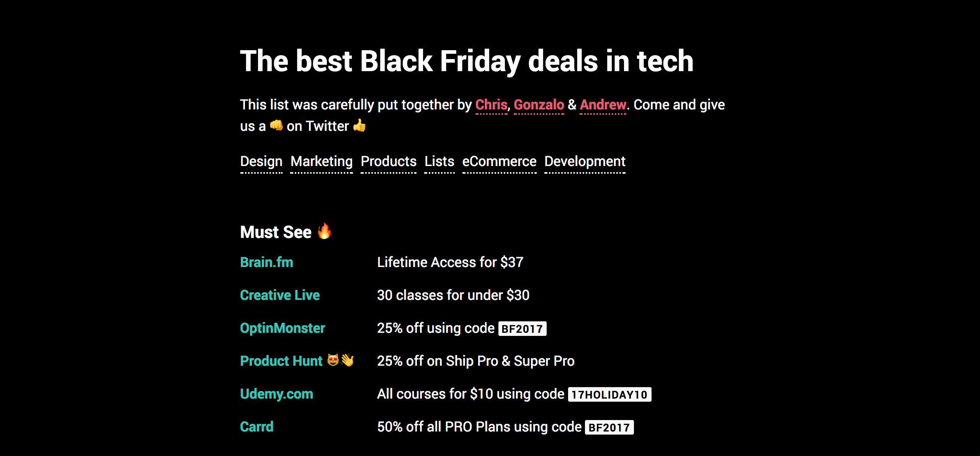The image size is (980, 456).
Task: Select the BF2017 code next to OptinMonster
Action: click(x=522, y=328)
